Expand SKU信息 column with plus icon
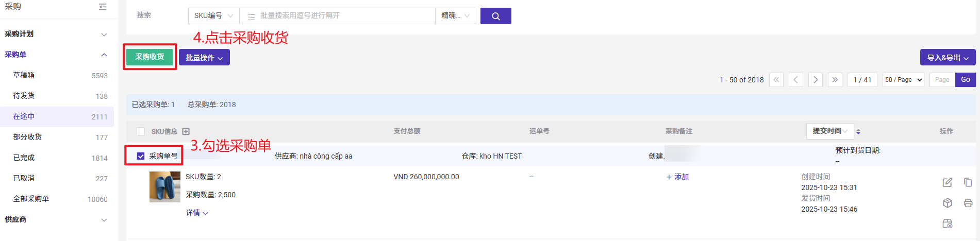This screenshot has width=980, height=241. [186, 131]
